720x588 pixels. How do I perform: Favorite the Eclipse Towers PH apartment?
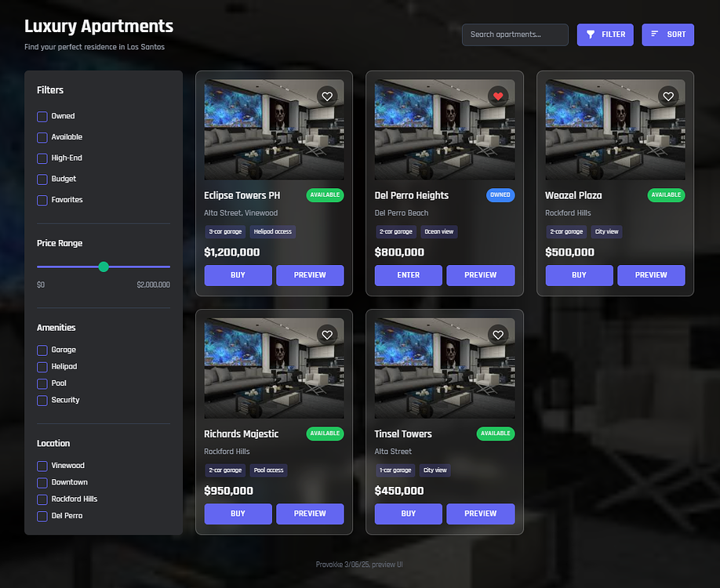(x=327, y=96)
